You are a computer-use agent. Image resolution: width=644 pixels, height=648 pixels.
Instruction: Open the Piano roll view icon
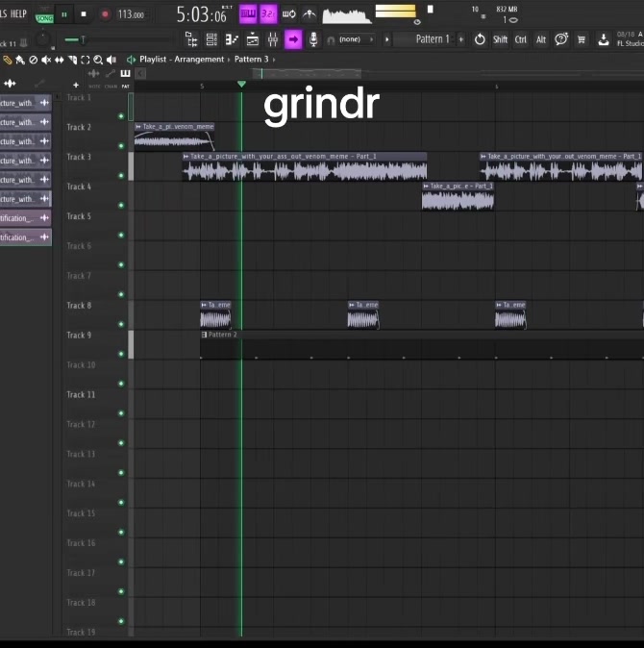pos(232,39)
